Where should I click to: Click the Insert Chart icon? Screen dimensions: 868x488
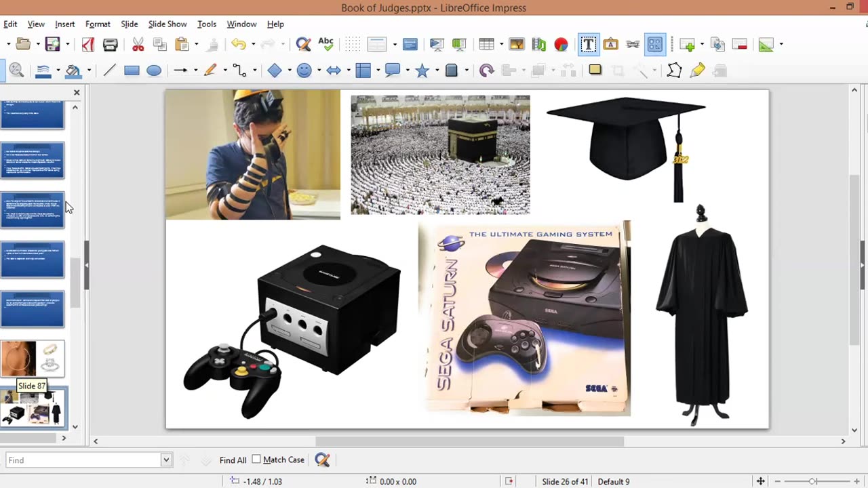click(x=561, y=44)
